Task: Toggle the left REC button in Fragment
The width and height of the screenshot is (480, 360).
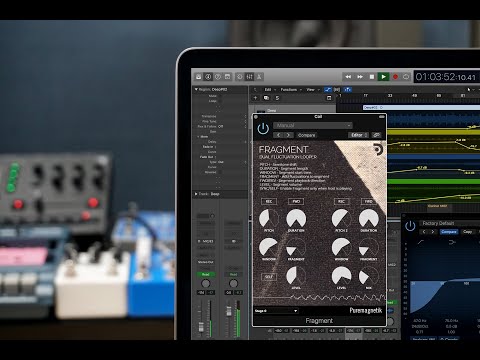Action: (269, 201)
